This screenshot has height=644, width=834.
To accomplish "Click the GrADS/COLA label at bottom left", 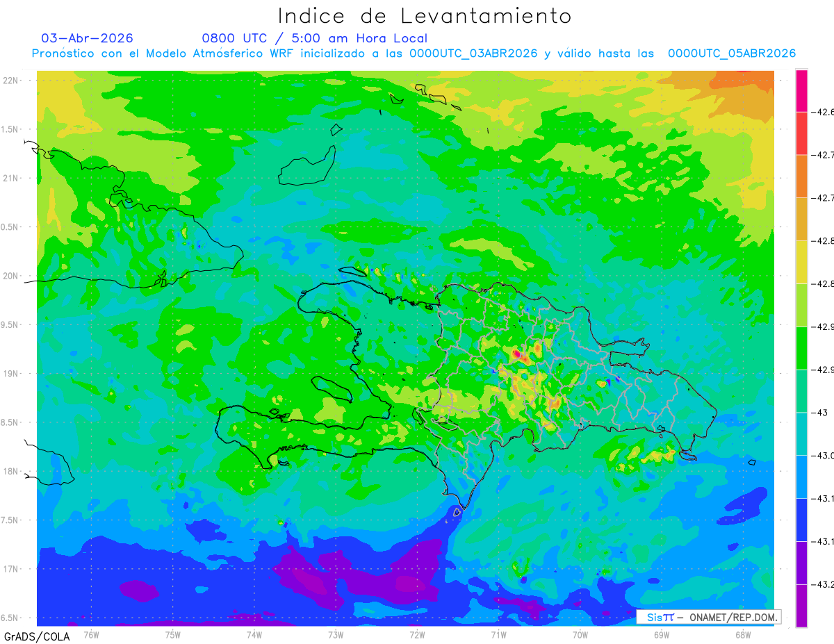I will click(32, 636).
